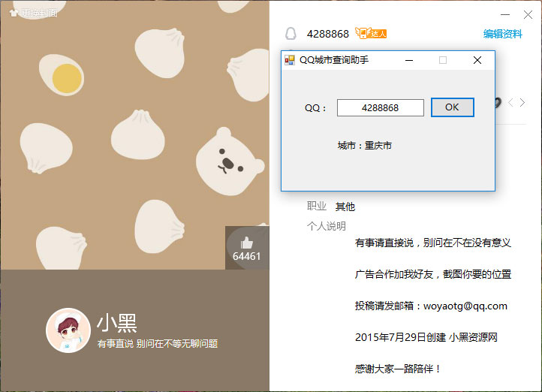Click the QQ penguin icon beside 4288868
The width and height of the screenshot is (542, 392).
pos(291,35)
